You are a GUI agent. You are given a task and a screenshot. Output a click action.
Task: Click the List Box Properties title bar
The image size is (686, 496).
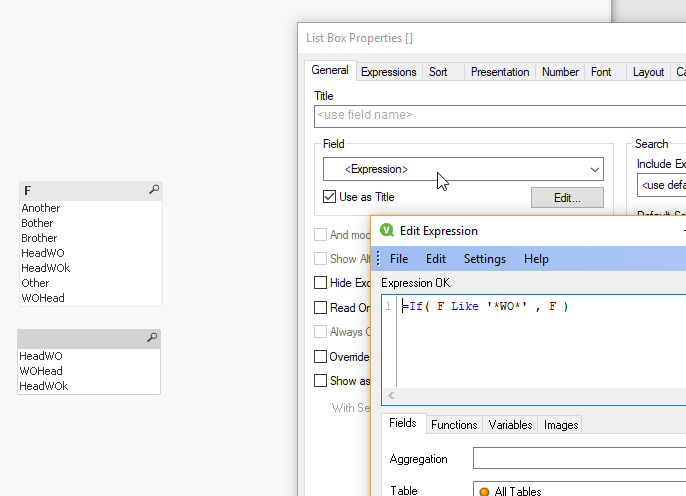click(492, 38)
